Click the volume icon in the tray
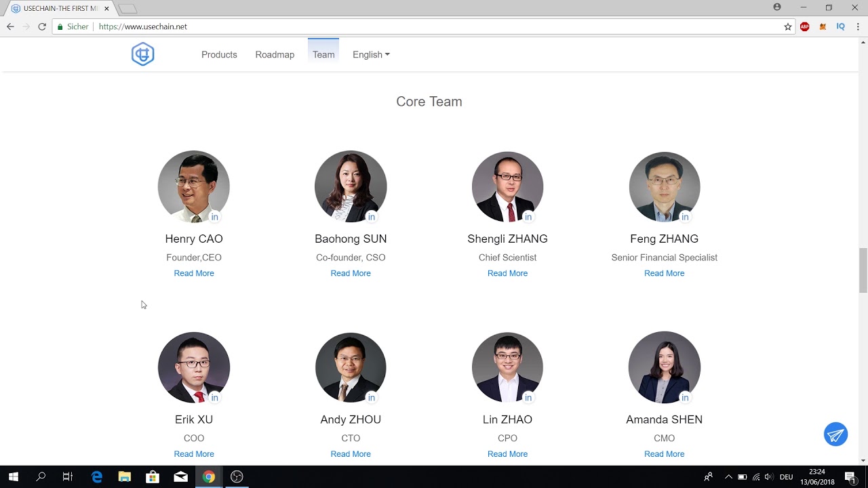Image resolution: width=868 pixels, height=488 pixels. [769, 477]
